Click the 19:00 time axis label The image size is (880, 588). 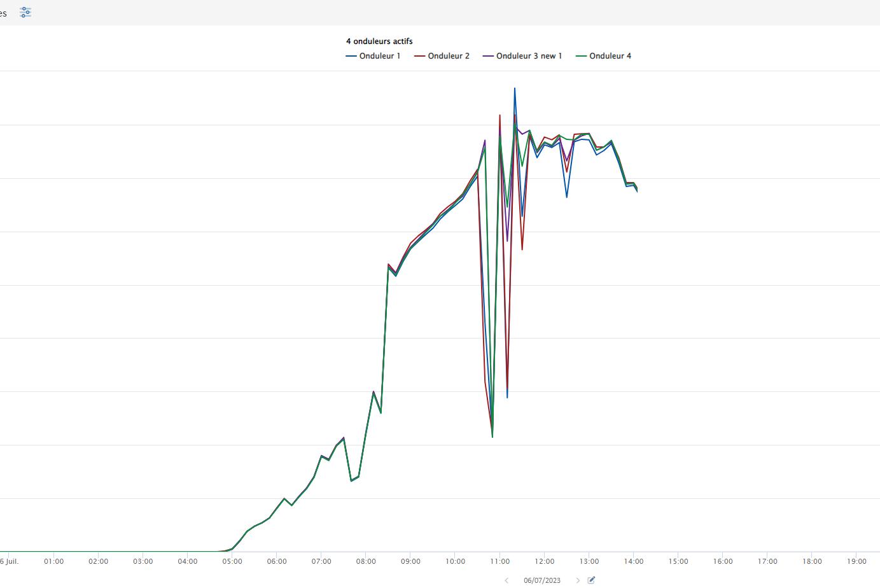[856, 561]
